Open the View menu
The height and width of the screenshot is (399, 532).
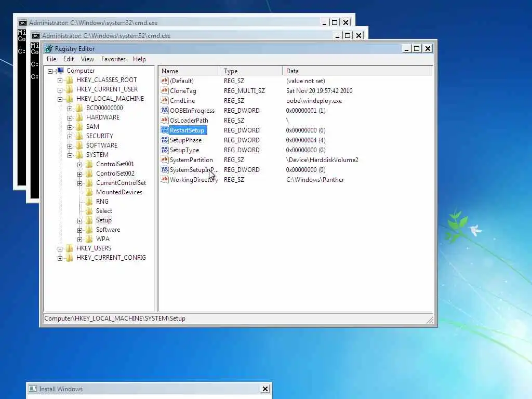87,59
